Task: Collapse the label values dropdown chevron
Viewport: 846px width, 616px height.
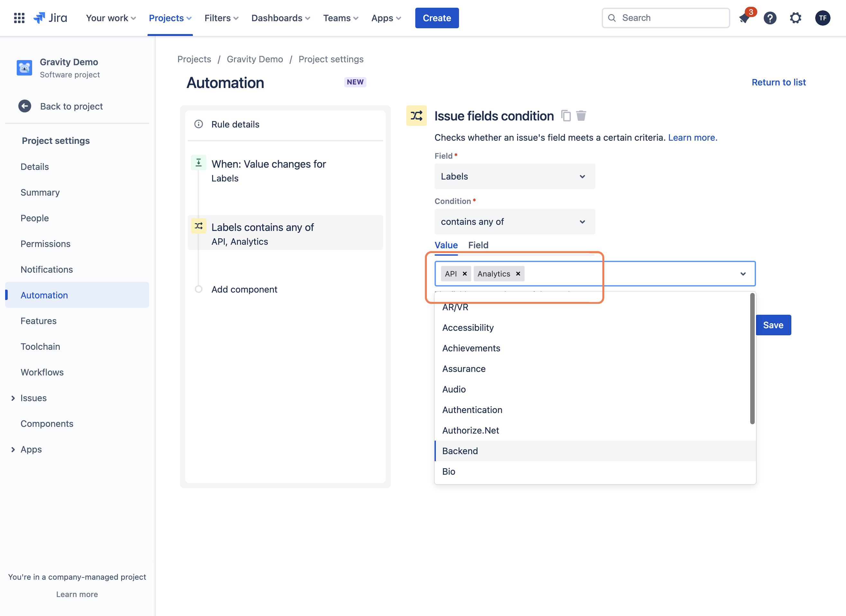Action: [x=743, y=274]
